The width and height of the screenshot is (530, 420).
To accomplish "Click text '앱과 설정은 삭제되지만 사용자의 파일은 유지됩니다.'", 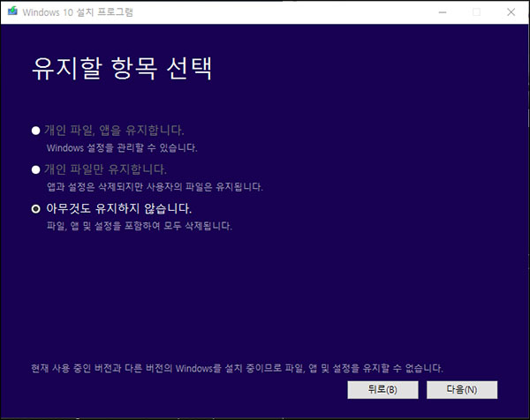I will pyautogui.click(x=155, y=187).
